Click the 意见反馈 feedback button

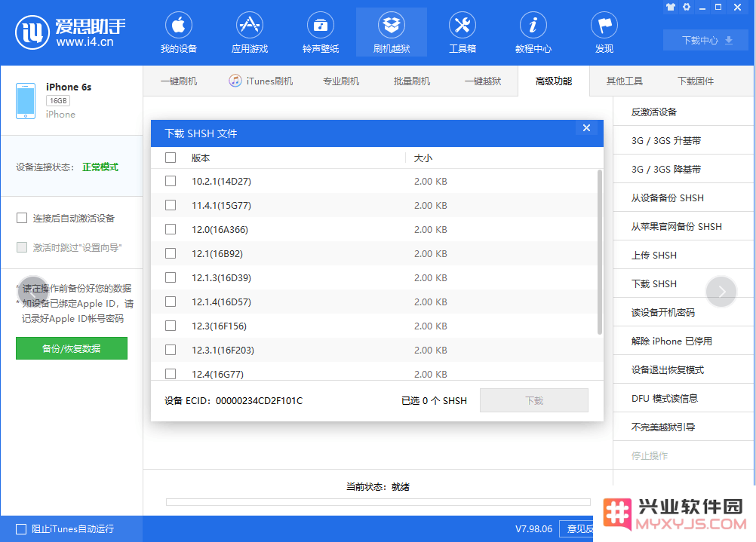tap(577, 529)
